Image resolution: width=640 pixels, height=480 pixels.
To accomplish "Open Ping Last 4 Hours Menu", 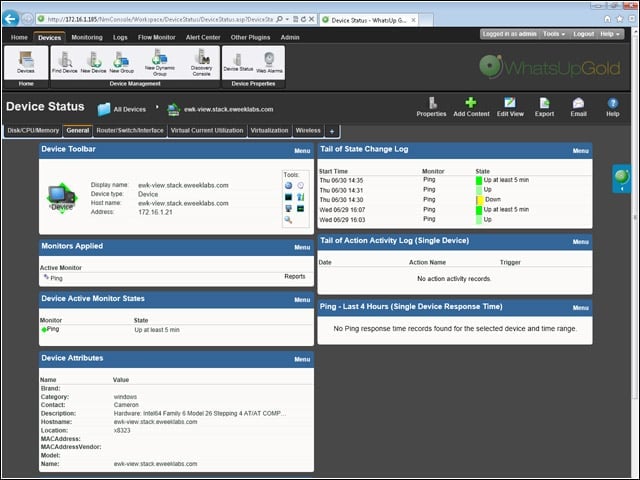I will [580, 308].
